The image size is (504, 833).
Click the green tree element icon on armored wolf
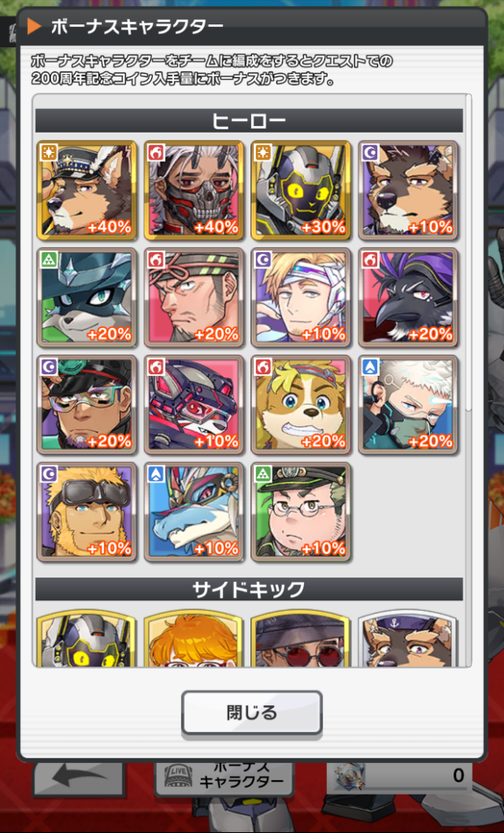49,259
